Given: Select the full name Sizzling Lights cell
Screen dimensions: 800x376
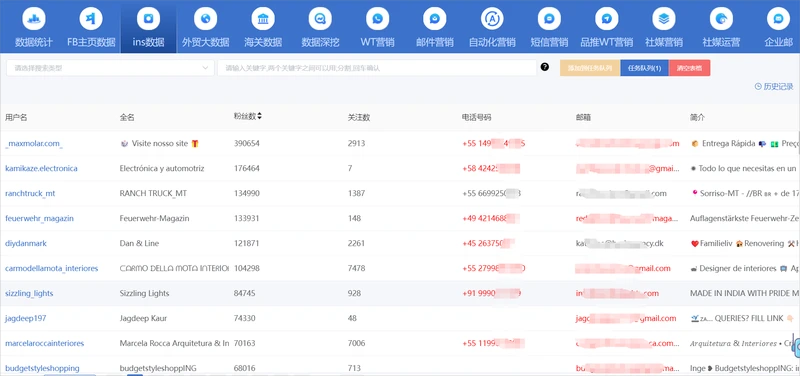Looking at the screenshot, I should [x=144, y=293].
